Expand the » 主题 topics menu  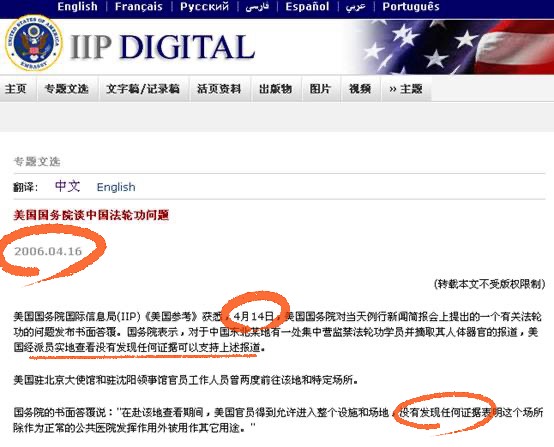click(406, 89)
